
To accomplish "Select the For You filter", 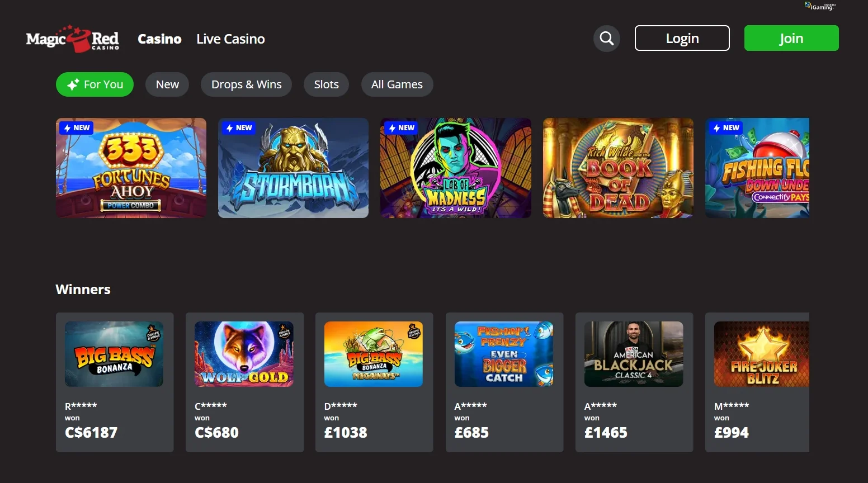I will coord(95,84).
